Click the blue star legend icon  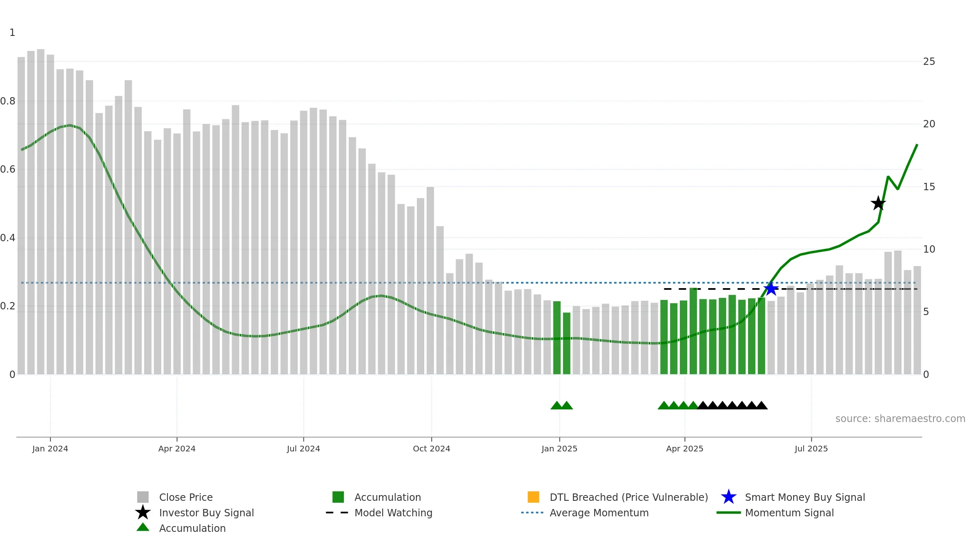728,497
